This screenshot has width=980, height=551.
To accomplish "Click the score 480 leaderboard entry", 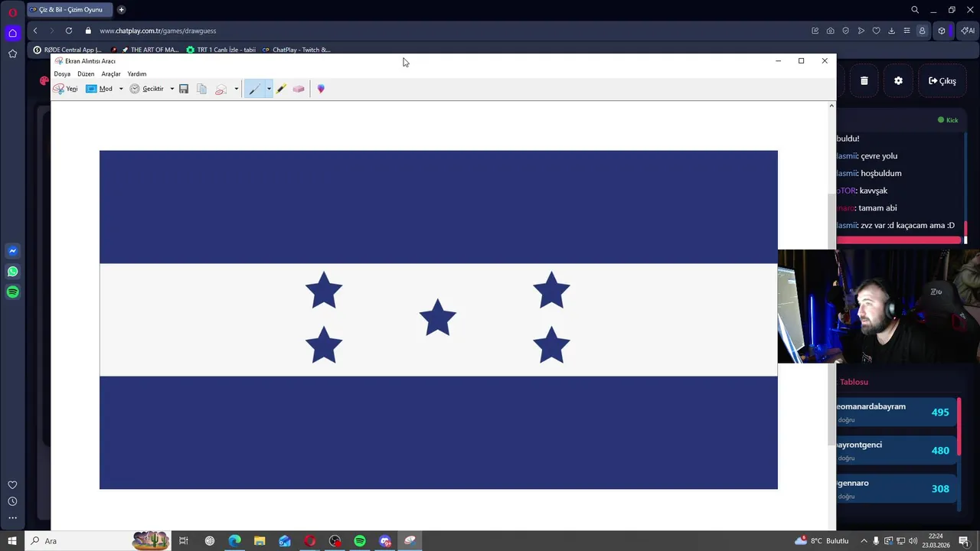I will click(896, 451).
